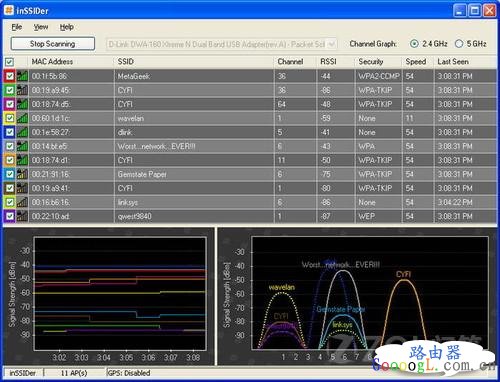The image size is (500, 382).
Task: Uncheck the checkbox for 00:19:a9:45 CYFI
Action: coord(10,90)
